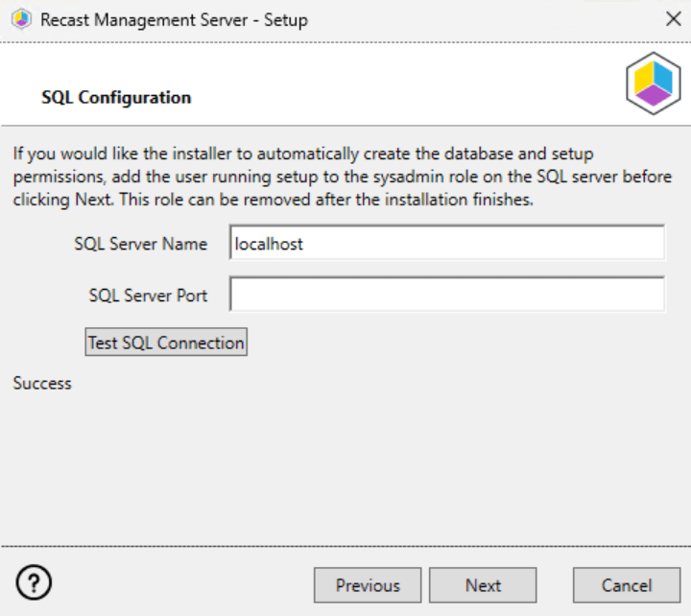Viewport: 691px width, 616px height.
Task: Click the sysadmin role instruction paragraph
Action: coord(343,177)
